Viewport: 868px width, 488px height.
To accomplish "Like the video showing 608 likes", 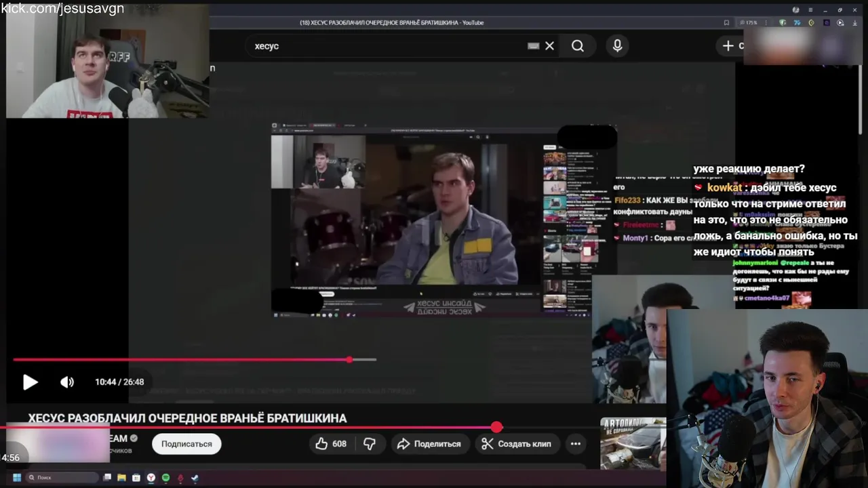I will [x=331, y=444].
